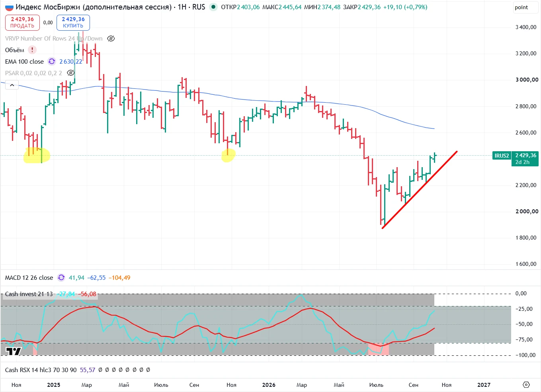The width and height of the screenshot is (541, 392).
Task: Click the green market status dot
Action: click(213, 7)
